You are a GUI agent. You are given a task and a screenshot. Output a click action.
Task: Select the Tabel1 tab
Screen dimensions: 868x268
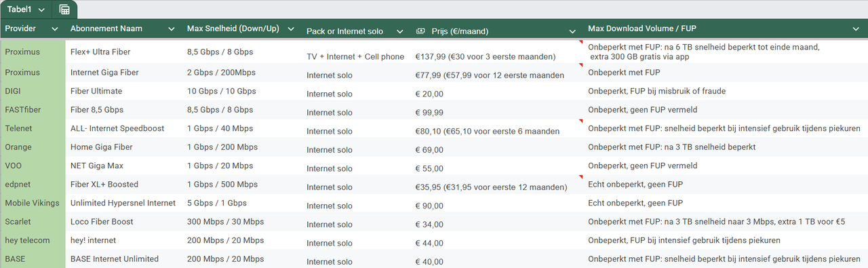tap(20, 9)
